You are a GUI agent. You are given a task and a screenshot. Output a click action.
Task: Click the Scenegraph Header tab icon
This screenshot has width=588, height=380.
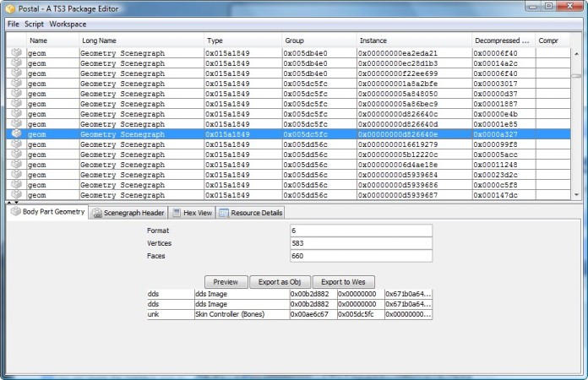pyautogui.click(x=97, y=213)
